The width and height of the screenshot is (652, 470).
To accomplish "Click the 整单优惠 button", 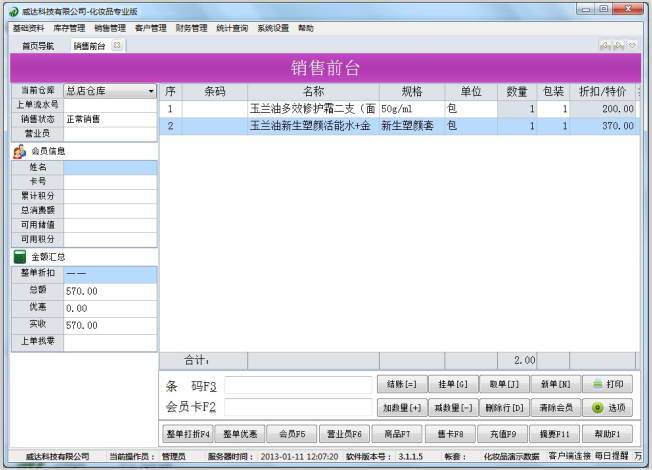I will tap(240, 434).
